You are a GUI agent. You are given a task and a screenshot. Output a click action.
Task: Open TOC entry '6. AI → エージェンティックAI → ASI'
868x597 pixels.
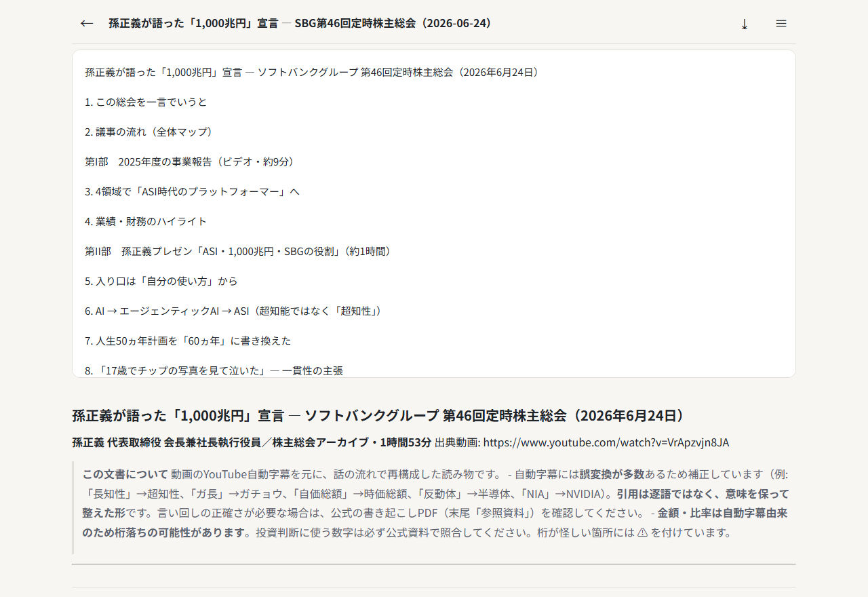click(x=233, y=311)
